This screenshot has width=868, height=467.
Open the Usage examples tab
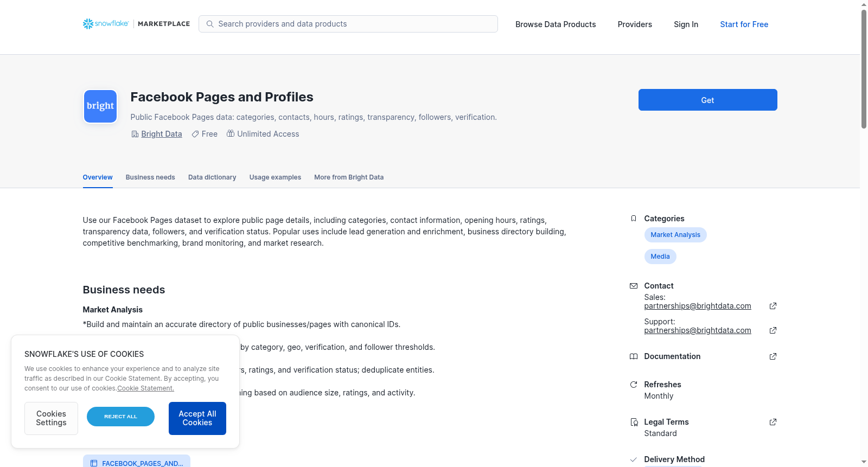point(275,177)
